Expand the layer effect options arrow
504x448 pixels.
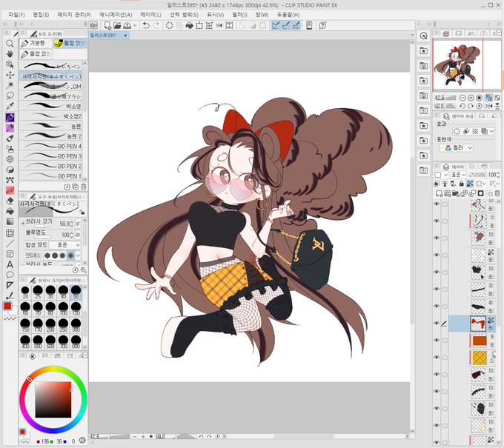coord(492,131)
